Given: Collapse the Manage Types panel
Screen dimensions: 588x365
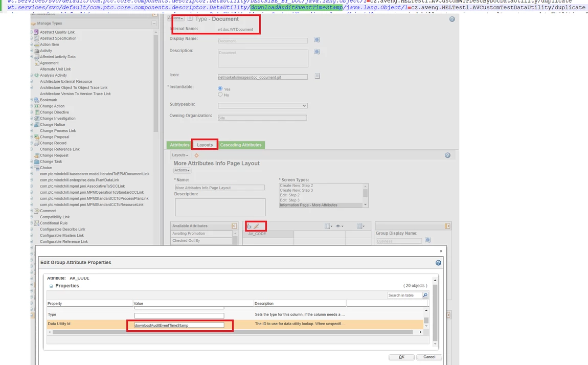Looking at the screenshot, I should point(154,23).
